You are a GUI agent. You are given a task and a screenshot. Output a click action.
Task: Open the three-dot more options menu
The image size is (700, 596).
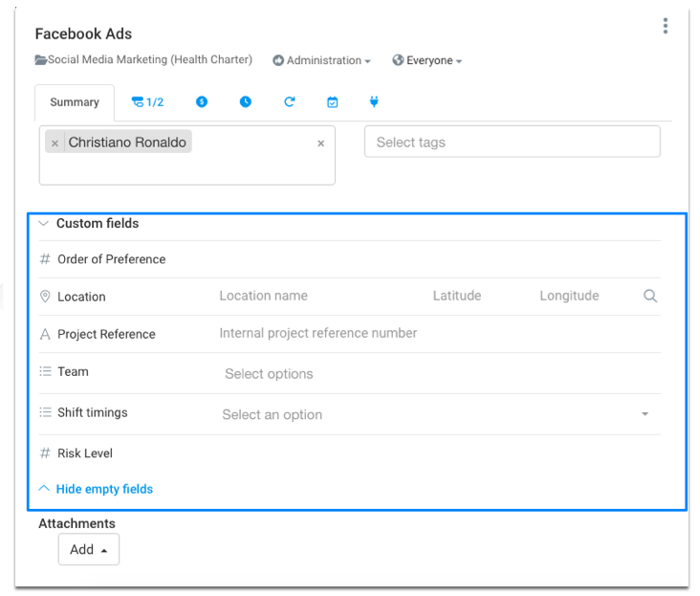[x=666, y=26]
